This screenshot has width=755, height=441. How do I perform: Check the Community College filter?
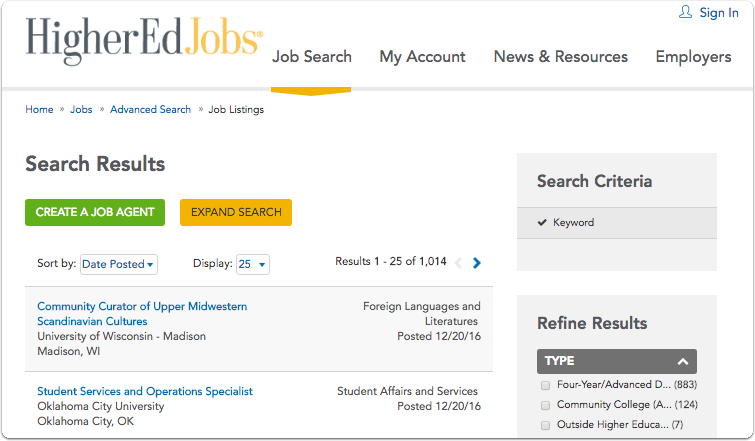tap(545, 405)
